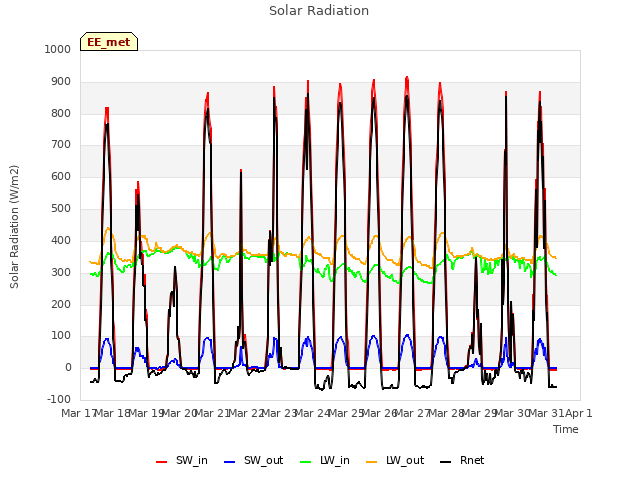Click the Solar Radiation (W/m2) y-axis label

pos(14,227)
